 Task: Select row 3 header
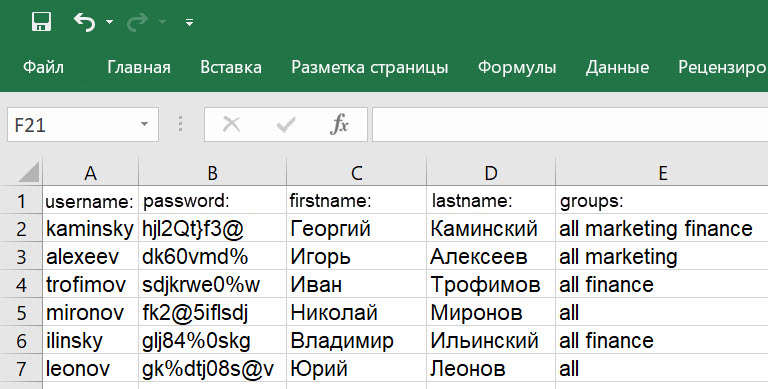pyautogui.click(x=21, y=256)
